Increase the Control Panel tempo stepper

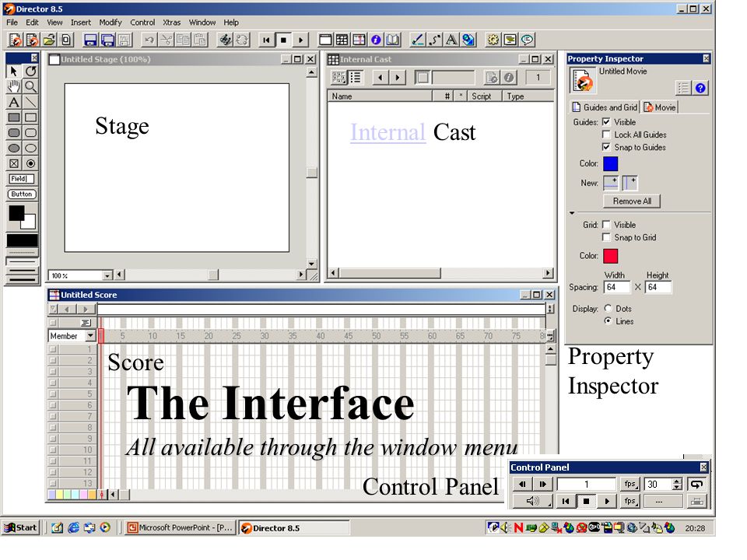click(x=678, y=481)
